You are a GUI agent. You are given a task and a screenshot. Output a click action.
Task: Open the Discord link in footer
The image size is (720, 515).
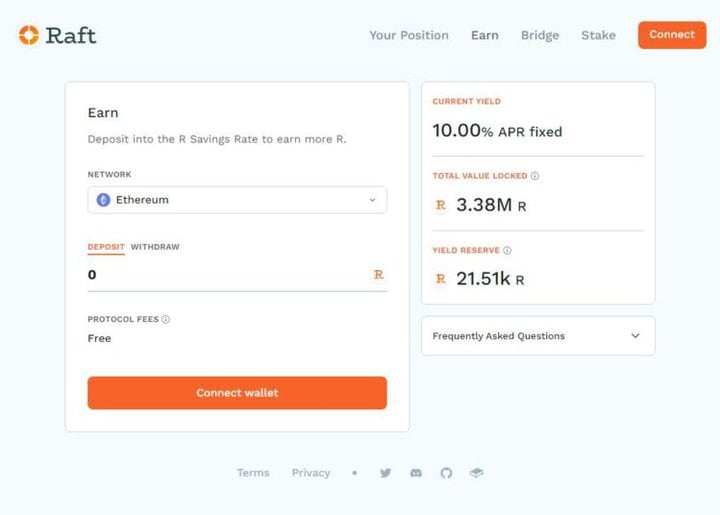(x=416, y=473)
